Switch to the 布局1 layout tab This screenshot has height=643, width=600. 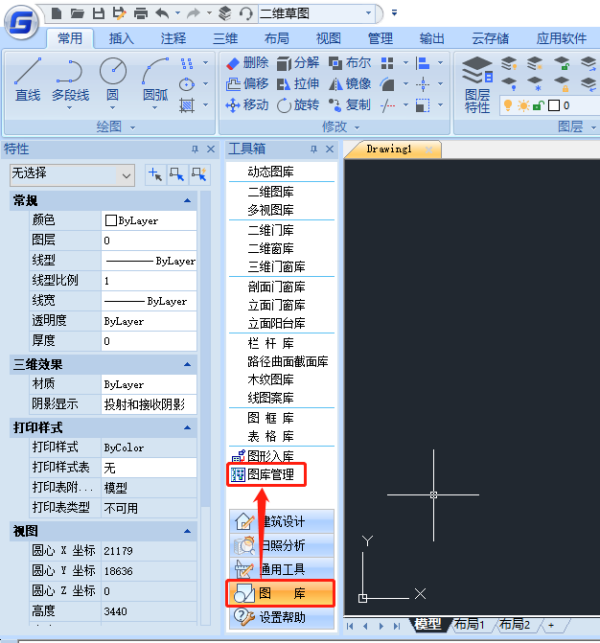point(469,624)
